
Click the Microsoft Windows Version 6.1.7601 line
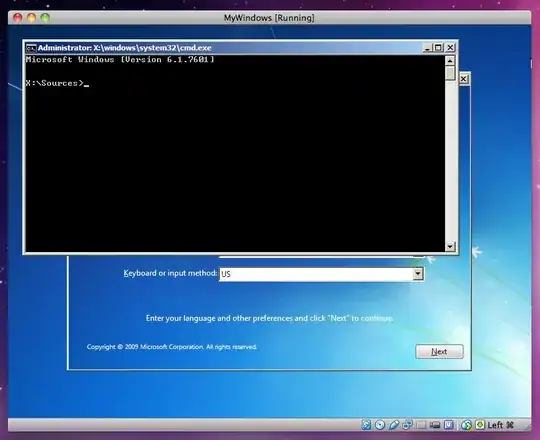(x=120, y=60)
